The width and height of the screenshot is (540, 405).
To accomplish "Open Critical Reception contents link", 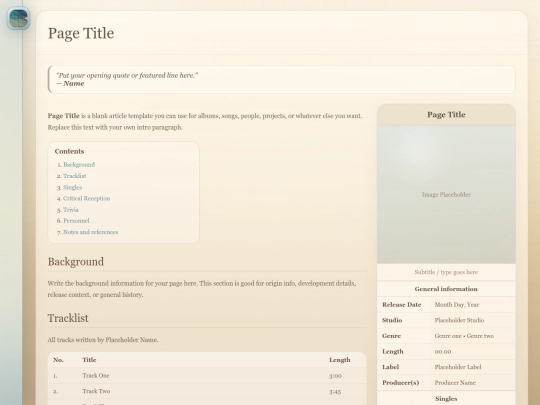I will (86, 198).
